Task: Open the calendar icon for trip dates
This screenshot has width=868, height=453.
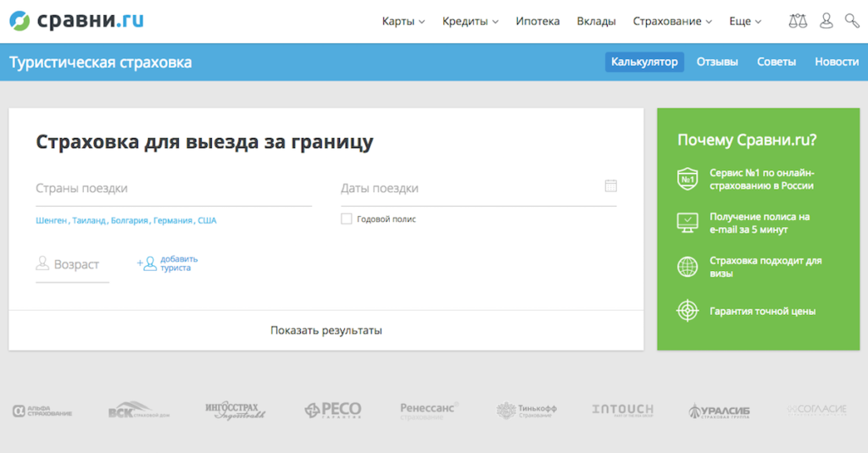Action: 610,186
